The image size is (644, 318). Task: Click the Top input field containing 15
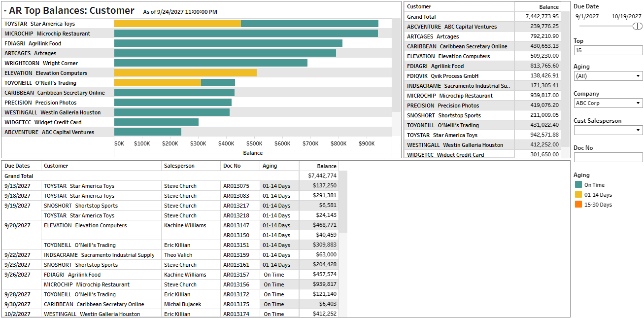[x=608, y=50]
